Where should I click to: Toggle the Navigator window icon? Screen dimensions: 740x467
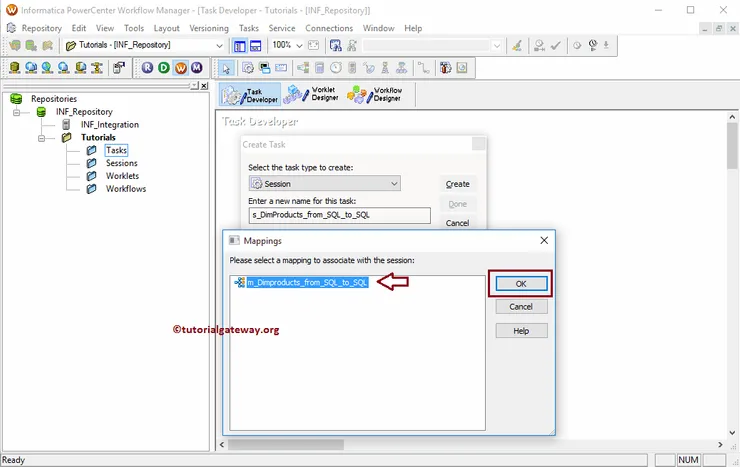240,46
